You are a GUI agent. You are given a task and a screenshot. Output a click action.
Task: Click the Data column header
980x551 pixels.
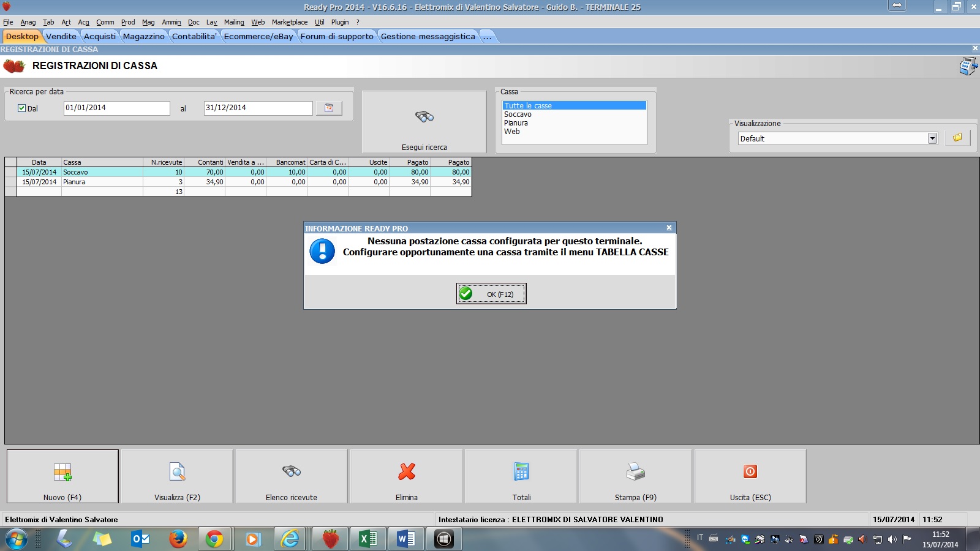tap(39, 162)
